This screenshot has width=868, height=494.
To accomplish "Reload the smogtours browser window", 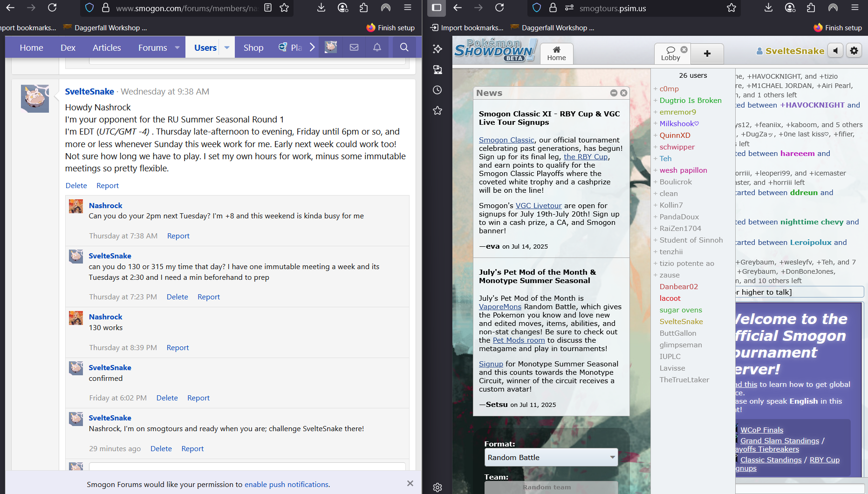I will (x=499, y=8).
